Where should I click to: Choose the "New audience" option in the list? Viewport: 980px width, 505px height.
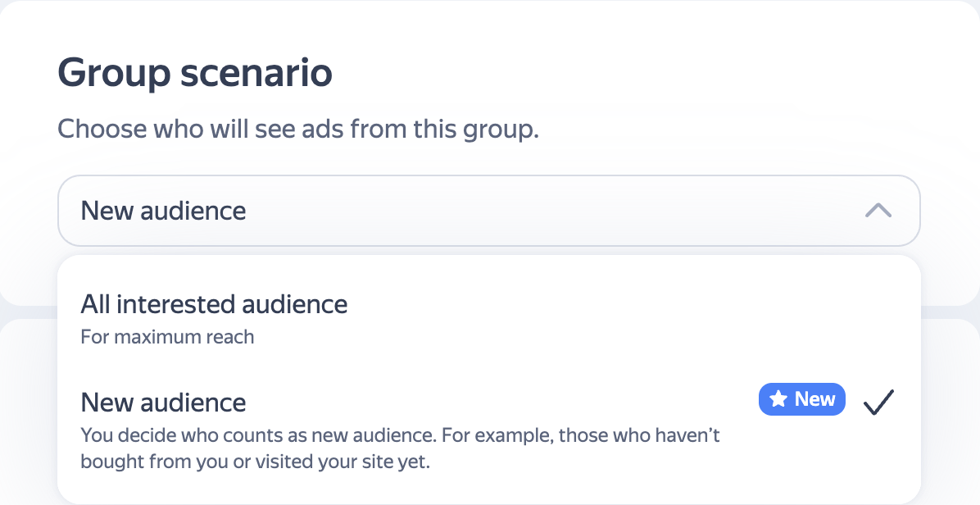click(163, 403)
